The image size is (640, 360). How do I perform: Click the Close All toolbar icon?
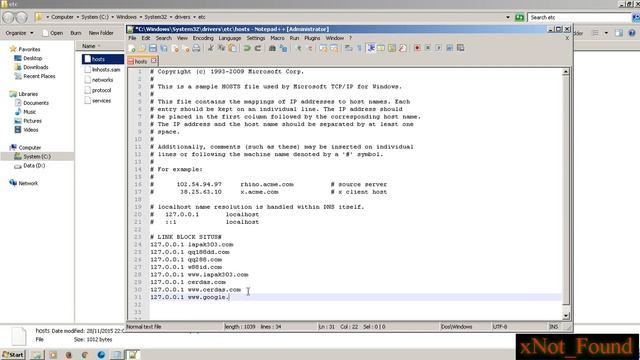pyautogui.click(x=186, y=48)
